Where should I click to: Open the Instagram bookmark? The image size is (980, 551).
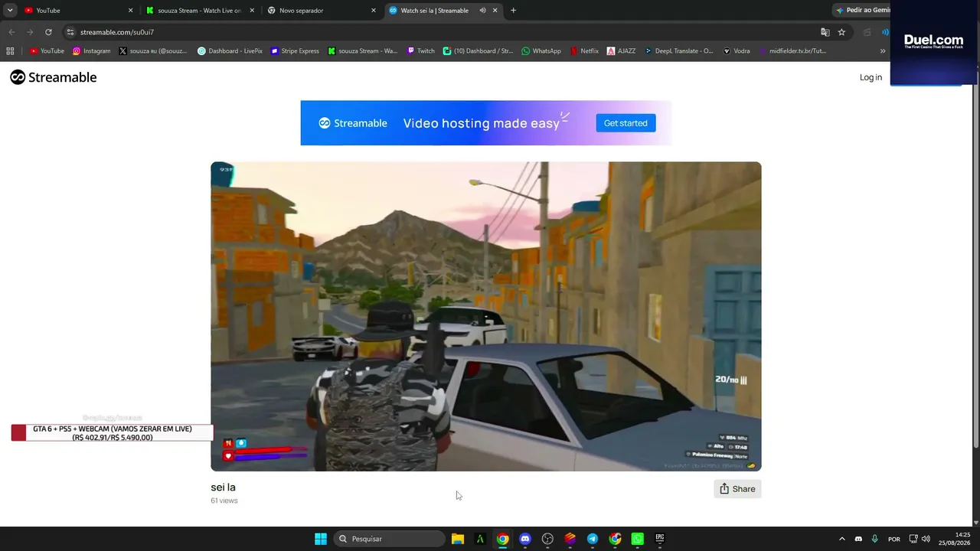pos(92,51)
